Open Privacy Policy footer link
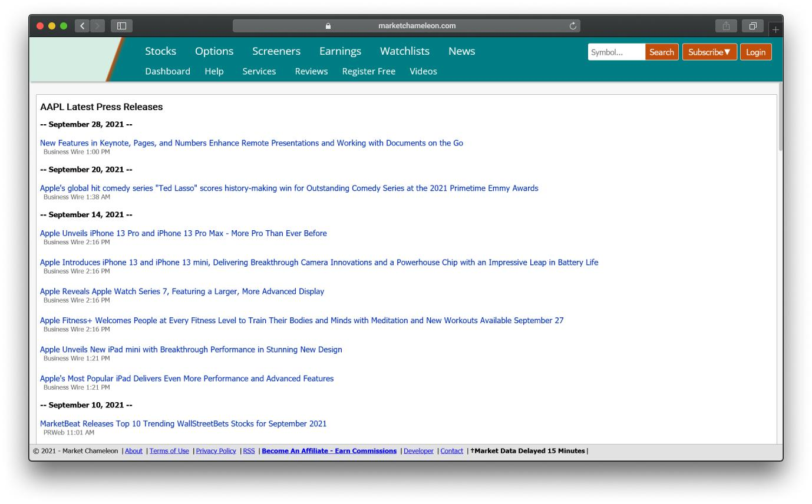 (216, 451)
